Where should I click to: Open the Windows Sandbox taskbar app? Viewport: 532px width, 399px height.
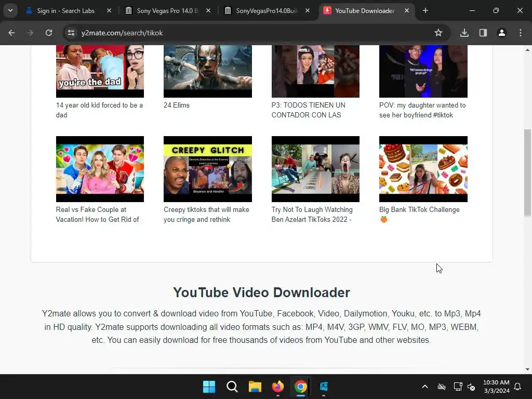click(x=324, y=387)
